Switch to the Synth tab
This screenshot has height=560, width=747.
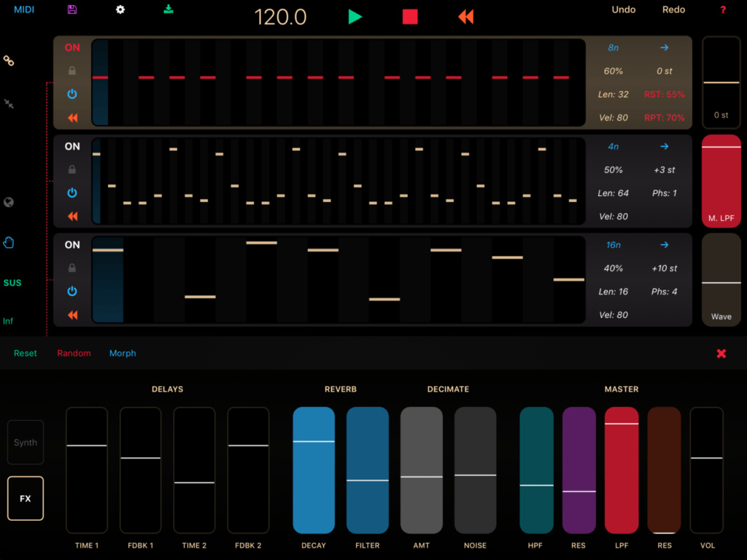[x=25, y=442]
